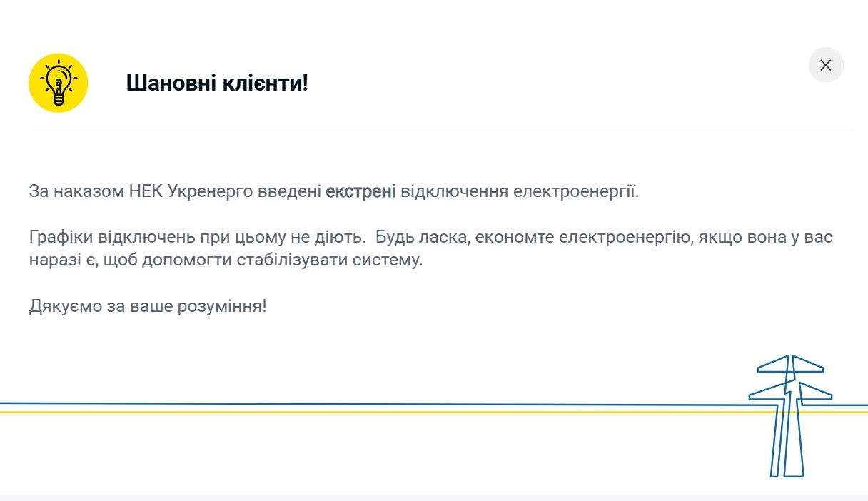
Task: Close the announcement dialog with the X
Action: click(x=826, y=65)
